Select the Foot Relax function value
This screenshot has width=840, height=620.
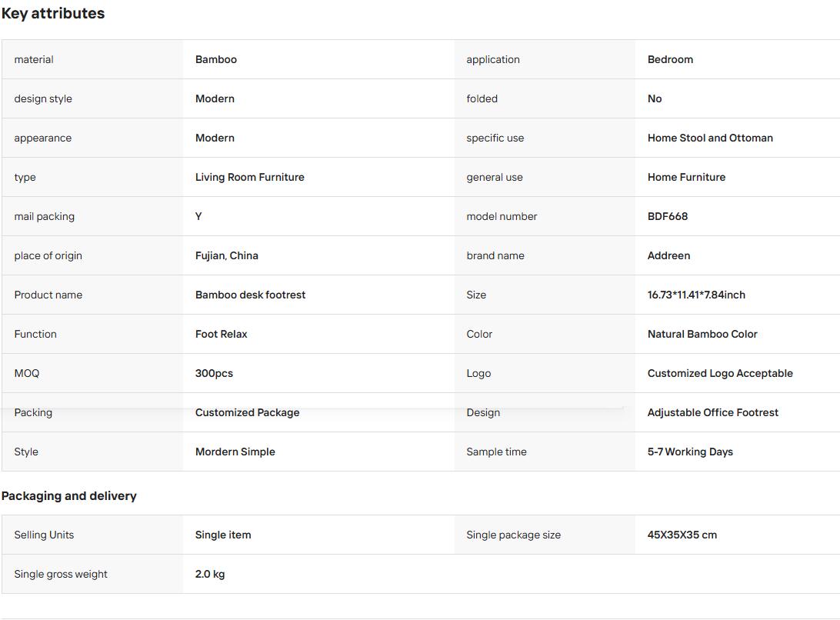click(x=222, y=334)
